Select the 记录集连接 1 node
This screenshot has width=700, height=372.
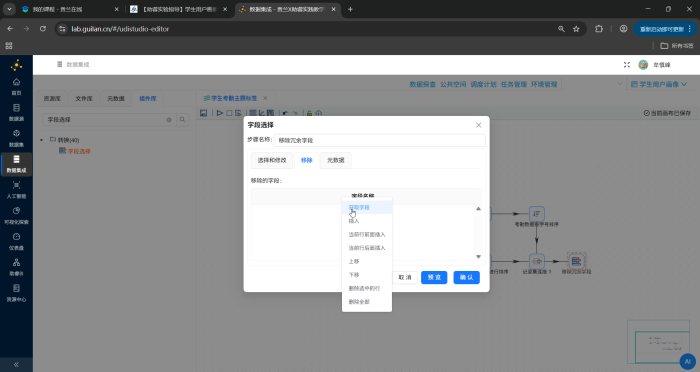[x=537, y=261]
